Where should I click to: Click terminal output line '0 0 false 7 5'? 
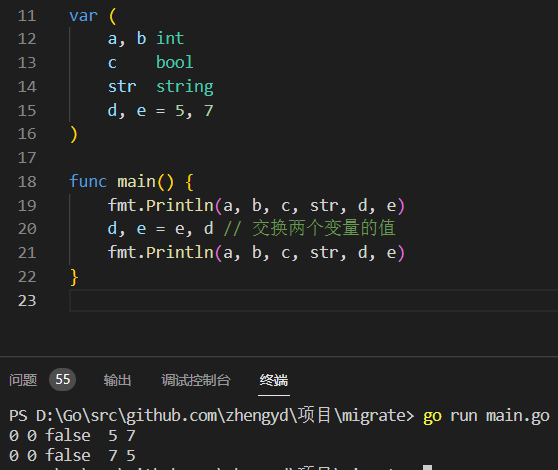click(72, 455)
